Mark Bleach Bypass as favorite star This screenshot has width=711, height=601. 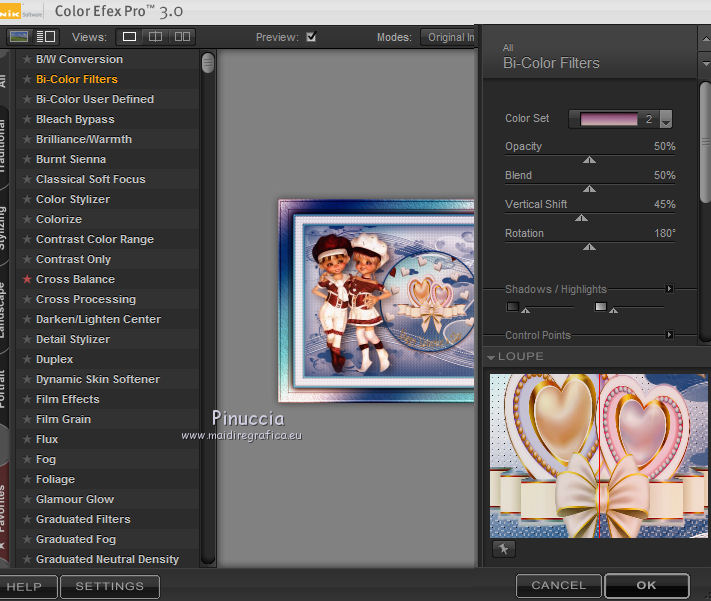click(27, 119)
